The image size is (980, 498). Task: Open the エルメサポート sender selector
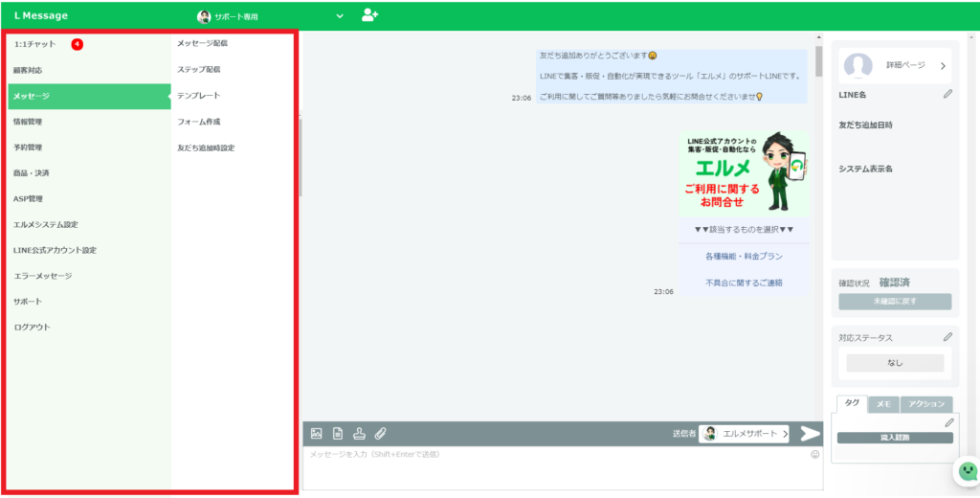[x=744, y=434]
